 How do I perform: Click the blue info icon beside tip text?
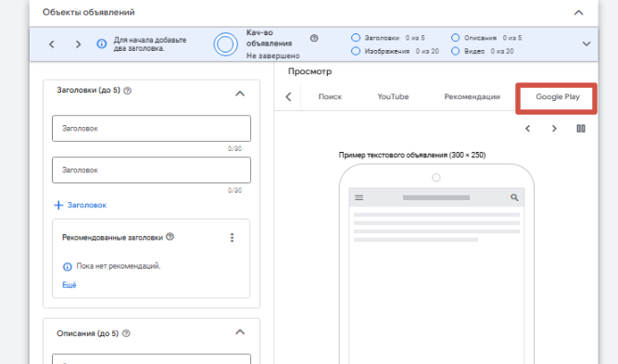coord(102,44)
